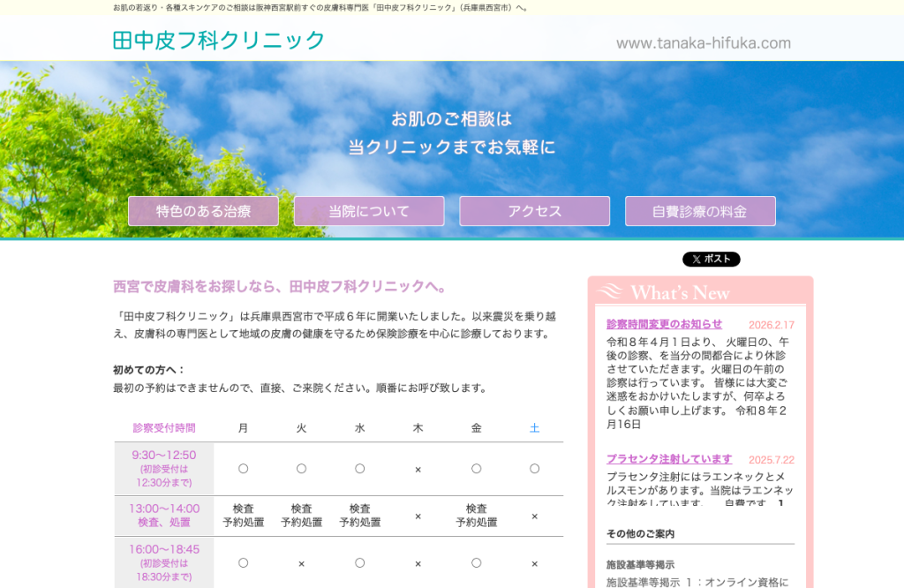Click Saturday's ○ mark in 9:30 row
This screenshot has width=904, height=588.
click(534, 469)
